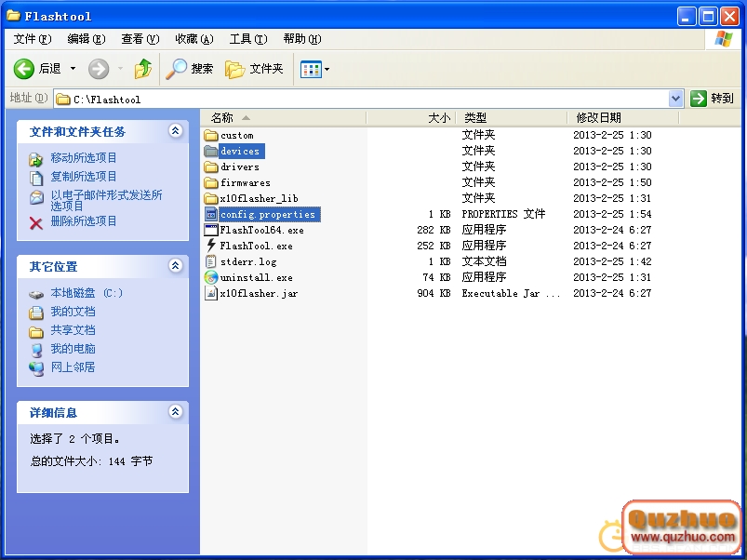
Task: Open 共享文档 link
Action: (x=73, y=330)
